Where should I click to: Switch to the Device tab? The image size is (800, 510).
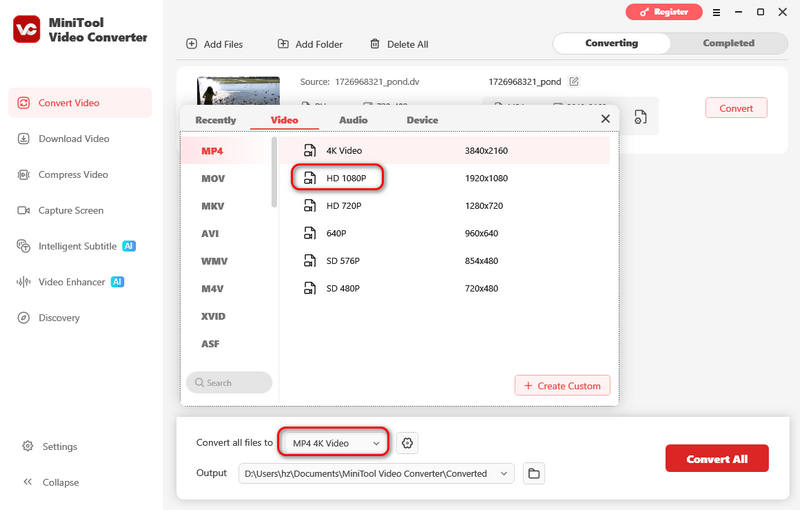coord(422,120)
